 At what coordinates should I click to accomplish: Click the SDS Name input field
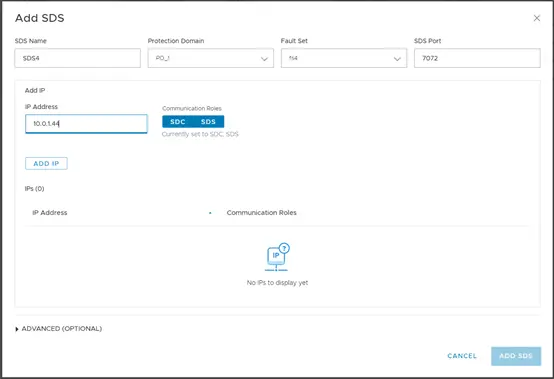pyautogui.click(x=77, y=58)
